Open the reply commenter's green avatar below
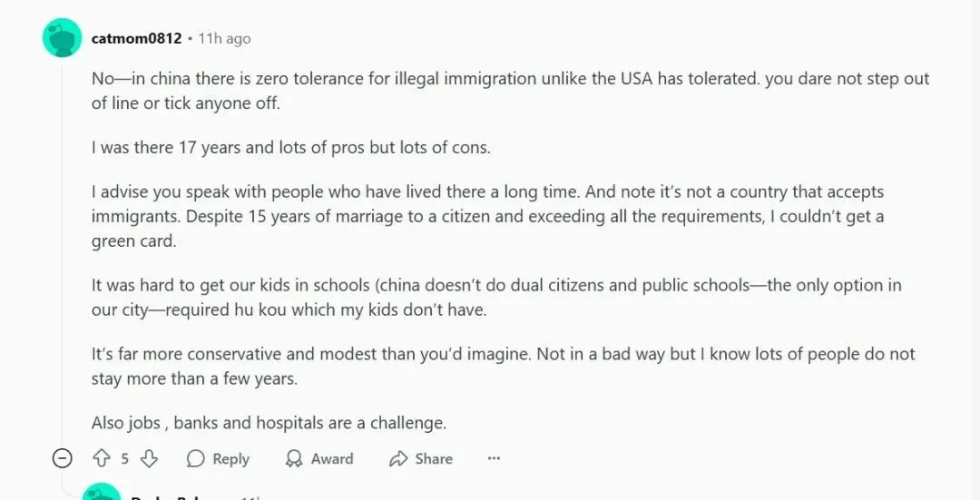Image resolution: width=980 pixels, height=500 pixels. pos(102,493)
